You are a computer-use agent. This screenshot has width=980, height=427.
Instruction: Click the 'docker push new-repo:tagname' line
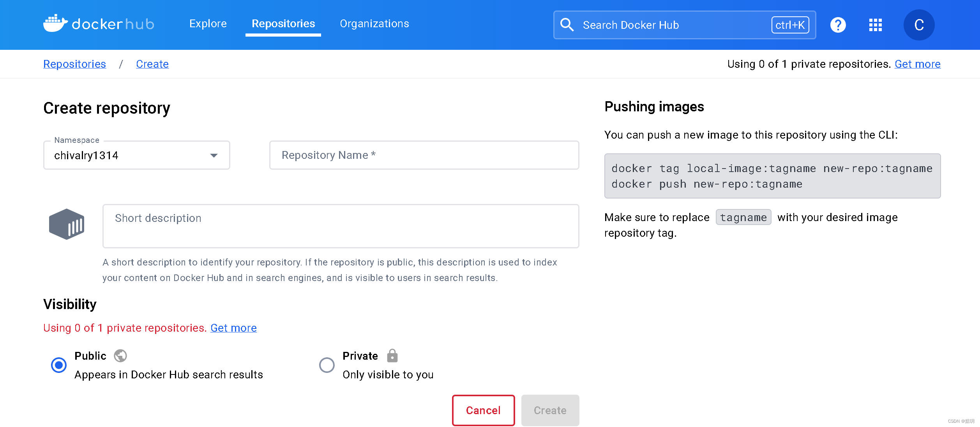click(x=707, y=184)
